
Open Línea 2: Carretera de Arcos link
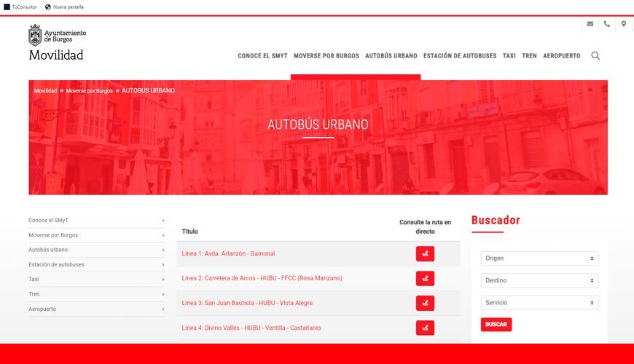[x=262, y=278]
